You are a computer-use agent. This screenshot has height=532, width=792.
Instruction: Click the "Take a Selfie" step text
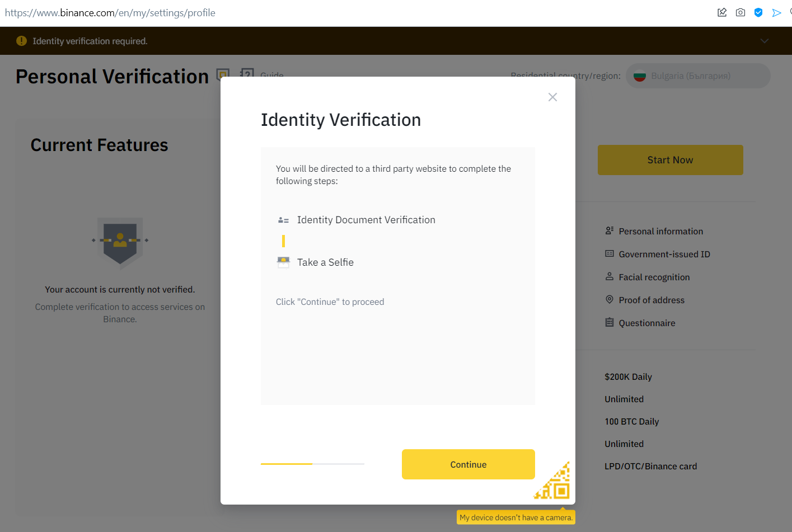[325, 262]
